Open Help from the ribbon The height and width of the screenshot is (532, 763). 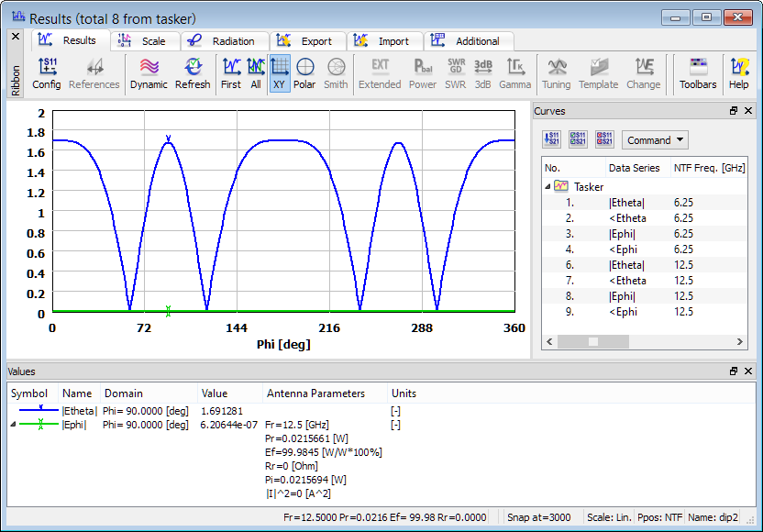coord(738,73)
